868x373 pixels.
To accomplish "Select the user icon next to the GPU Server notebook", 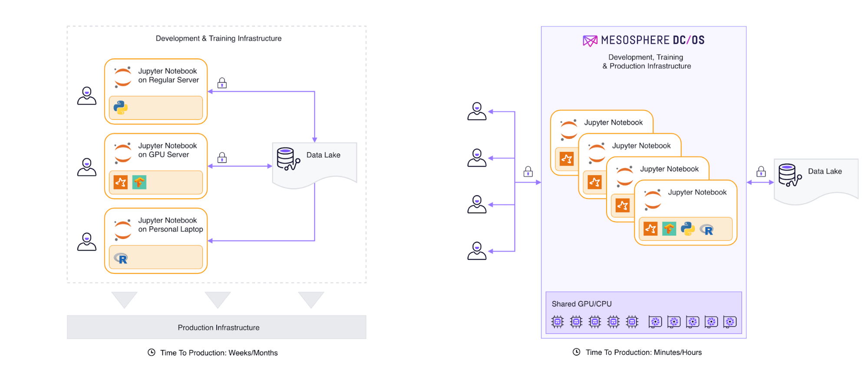I will pyautogui.click(x=87, y=167).
